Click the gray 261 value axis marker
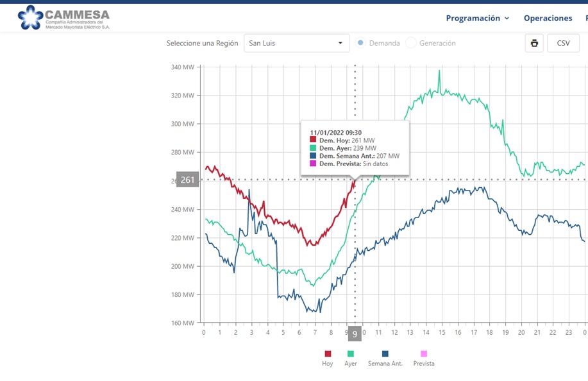 click(187, 180)
